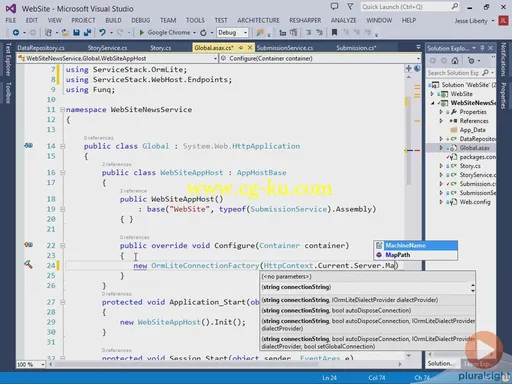Open the BUILD menu

113,21
